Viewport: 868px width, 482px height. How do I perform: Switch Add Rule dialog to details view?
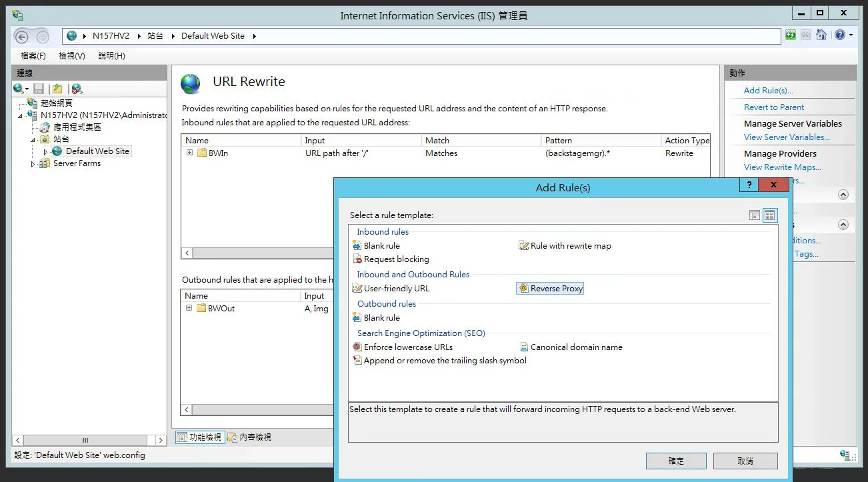[x=755, y=215]
